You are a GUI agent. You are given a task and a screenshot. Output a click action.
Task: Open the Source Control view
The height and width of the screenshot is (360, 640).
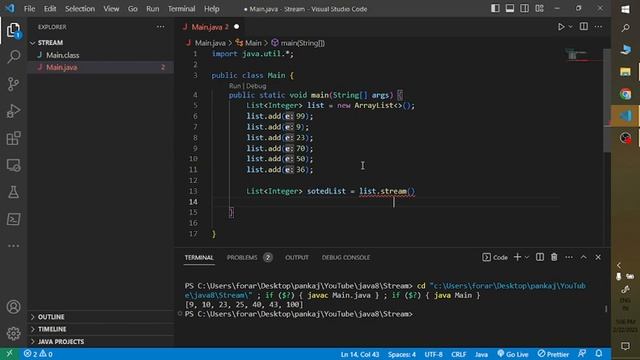point(13,84)
